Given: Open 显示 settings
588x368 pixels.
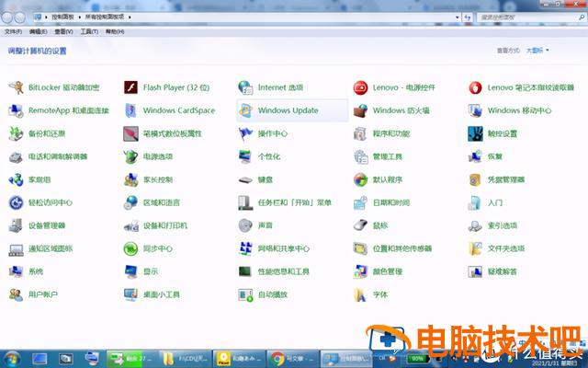Looking at the screenshot, I should coord(141,271).
